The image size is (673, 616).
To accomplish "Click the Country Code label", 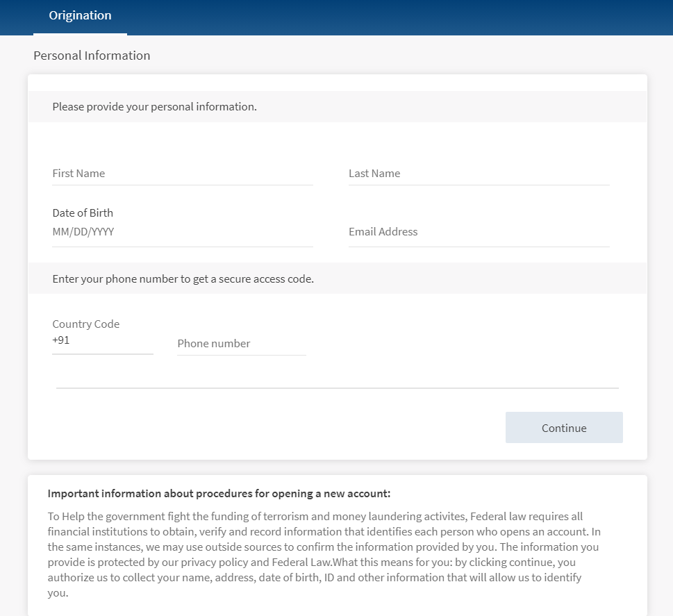I will (x=86, y=324).
